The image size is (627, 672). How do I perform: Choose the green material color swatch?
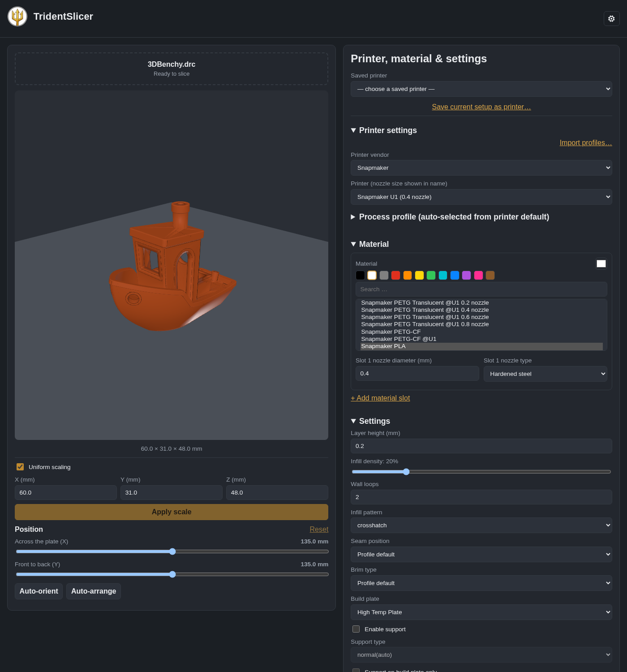[x=431, y=275]
